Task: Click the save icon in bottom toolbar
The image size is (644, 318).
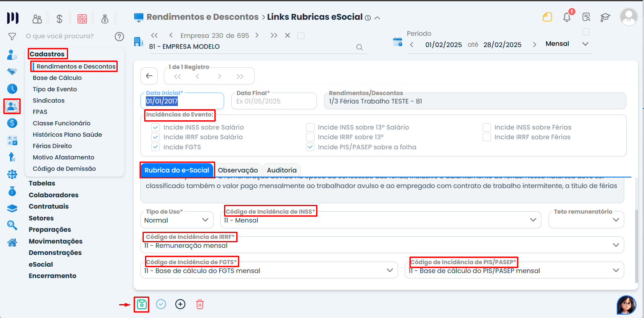Action: [142, 304]
